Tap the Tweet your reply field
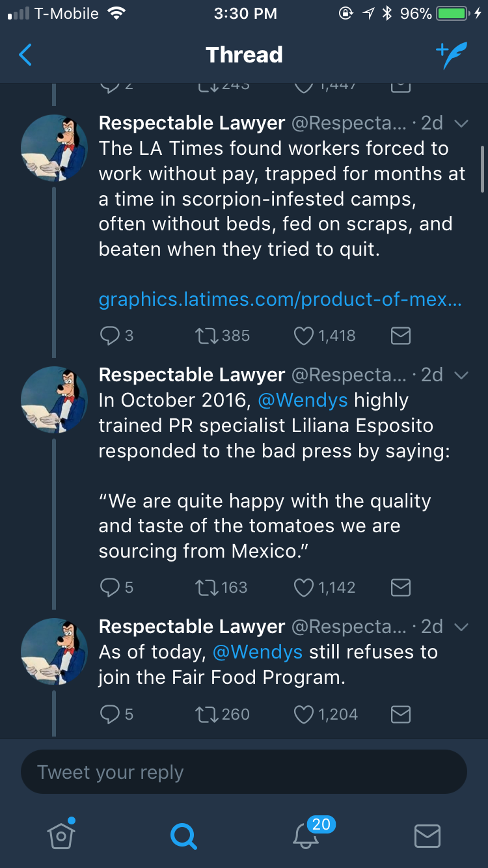This screenshot has width=488, height=868. pyautogui.click(x=244, y=772)
